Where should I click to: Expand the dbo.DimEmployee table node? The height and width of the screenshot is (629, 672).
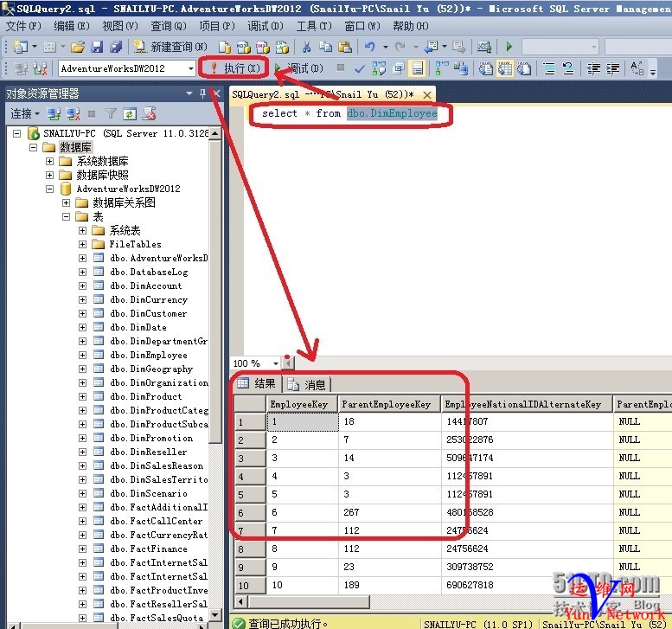coord(83,355)
